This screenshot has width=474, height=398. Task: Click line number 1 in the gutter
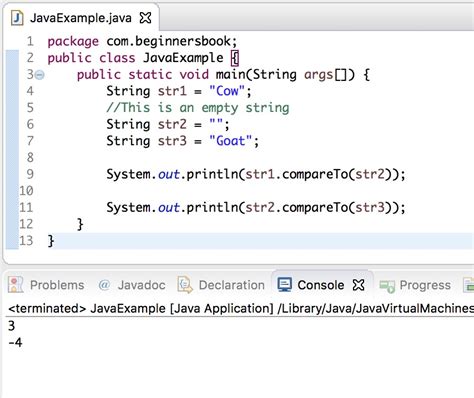[30, 41]
